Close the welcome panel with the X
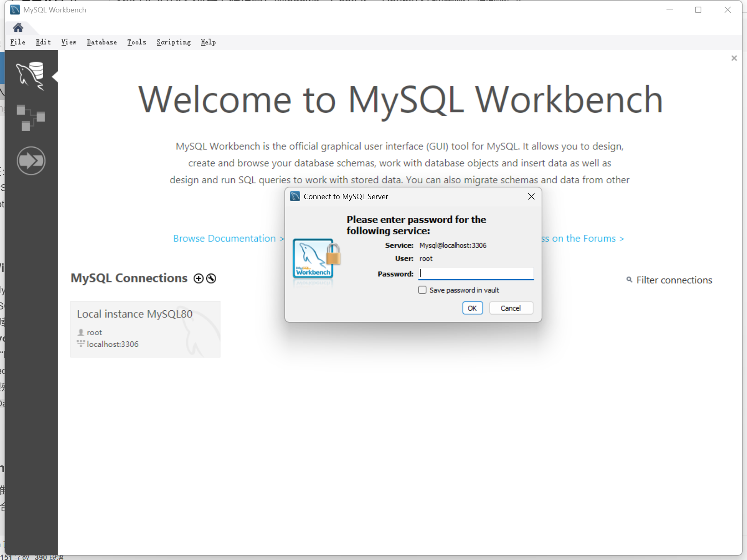 coord(734,58)
